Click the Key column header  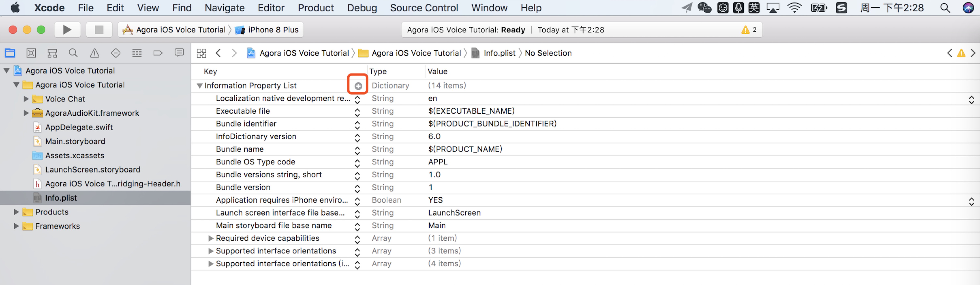click(210, 71)
